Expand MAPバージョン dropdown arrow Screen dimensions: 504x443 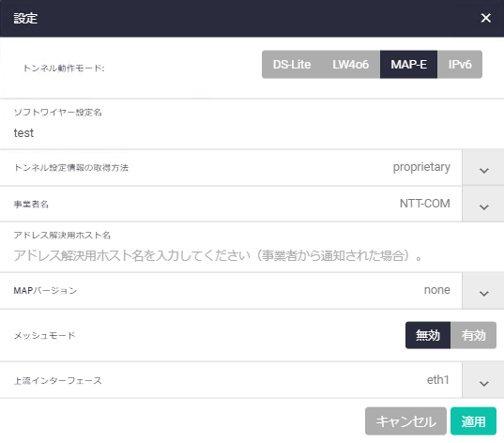(483, 291)
